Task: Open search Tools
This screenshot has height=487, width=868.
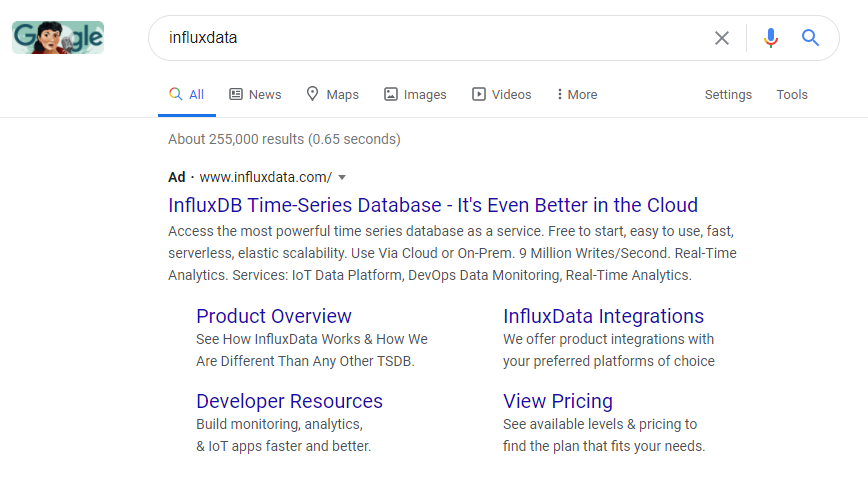Action: pos(792,95)
